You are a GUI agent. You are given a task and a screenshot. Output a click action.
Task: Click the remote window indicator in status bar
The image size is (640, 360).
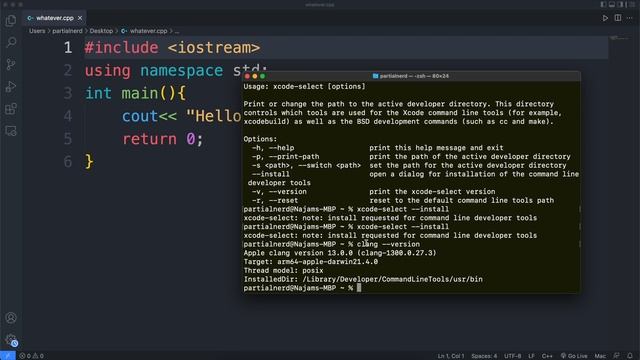pyautogui.click(x=7, y=356)
